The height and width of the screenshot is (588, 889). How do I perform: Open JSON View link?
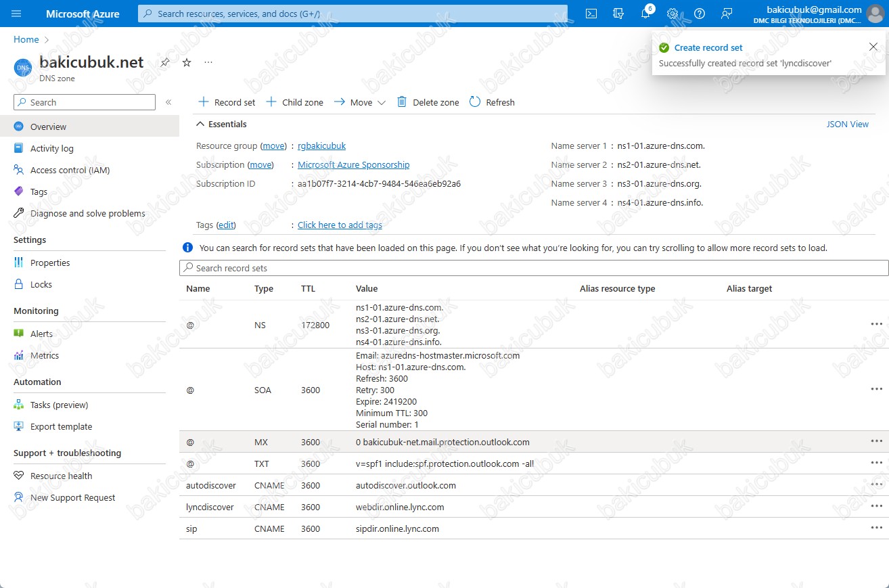848,125
